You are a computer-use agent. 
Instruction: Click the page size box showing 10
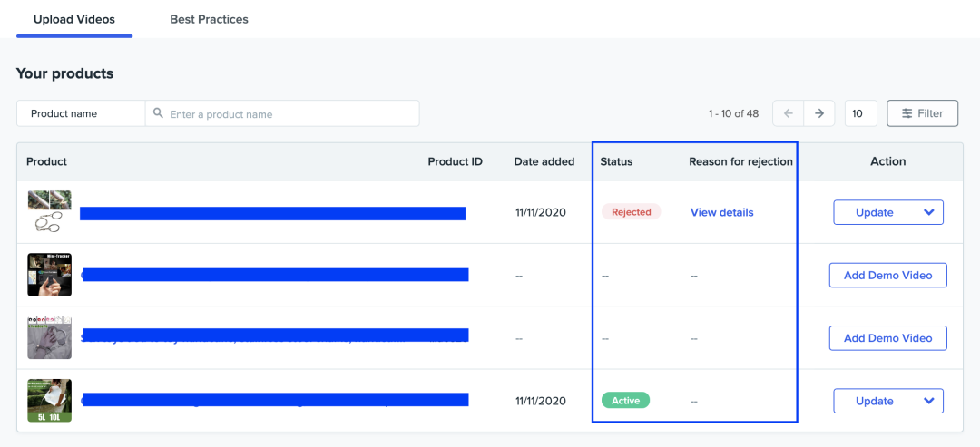(x=860, y=113)
